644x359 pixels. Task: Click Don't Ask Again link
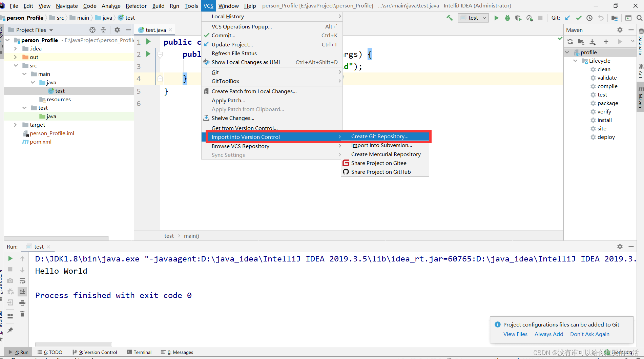[x=590, y=334]
